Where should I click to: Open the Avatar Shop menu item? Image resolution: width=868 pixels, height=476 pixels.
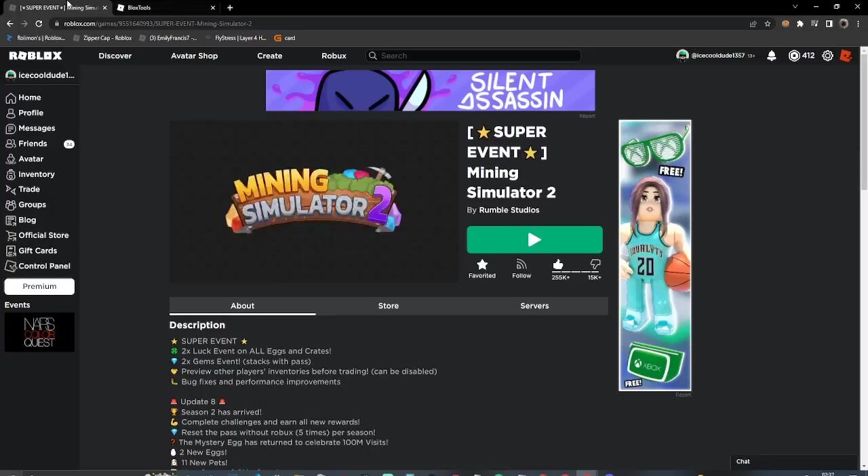[195, 56]
